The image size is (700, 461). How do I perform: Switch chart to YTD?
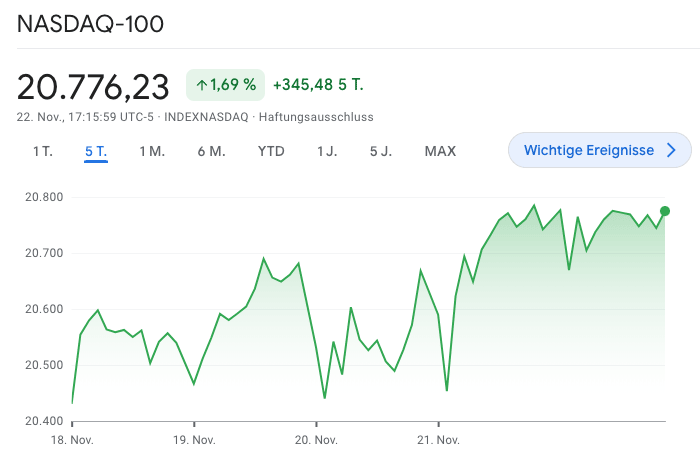click(x=271, y=151)
